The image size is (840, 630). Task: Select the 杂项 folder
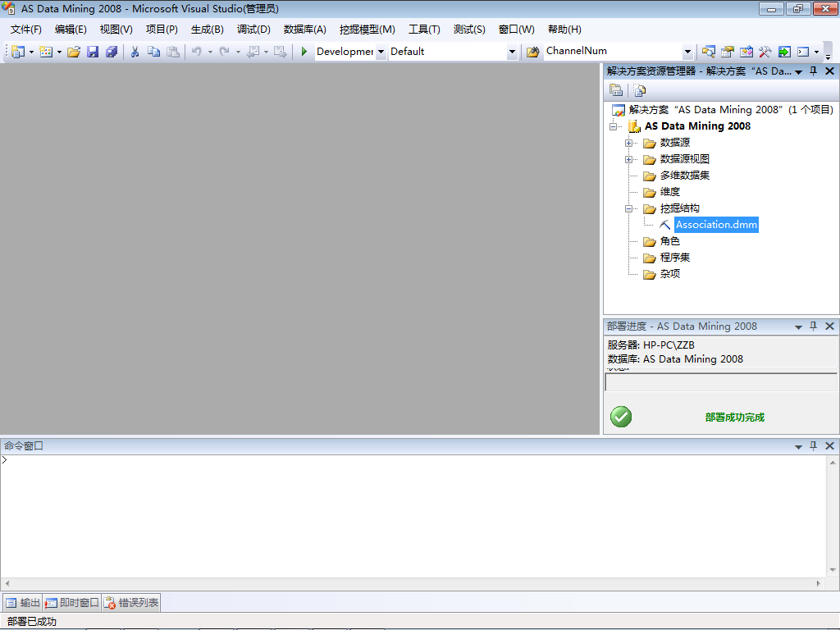[669, 274]
